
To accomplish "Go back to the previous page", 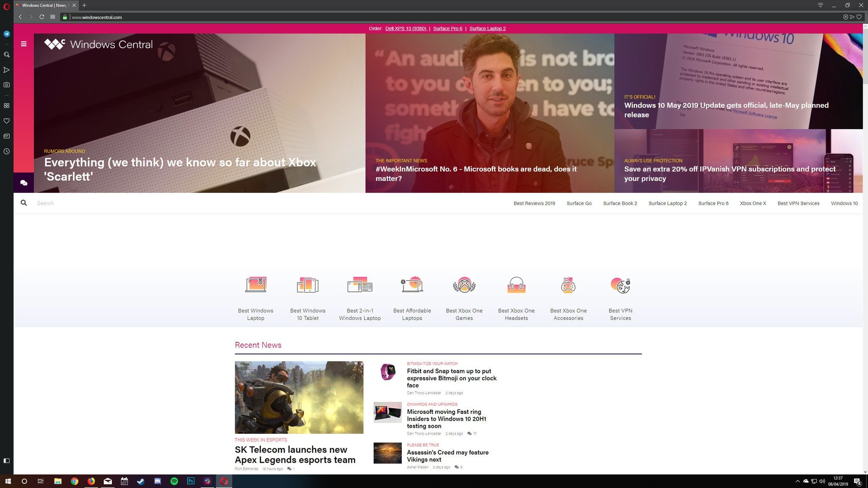I will [x=20, y=17].
